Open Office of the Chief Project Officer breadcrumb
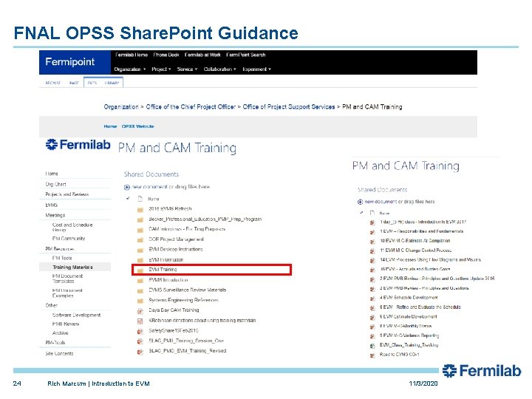 tap(191, 107)
